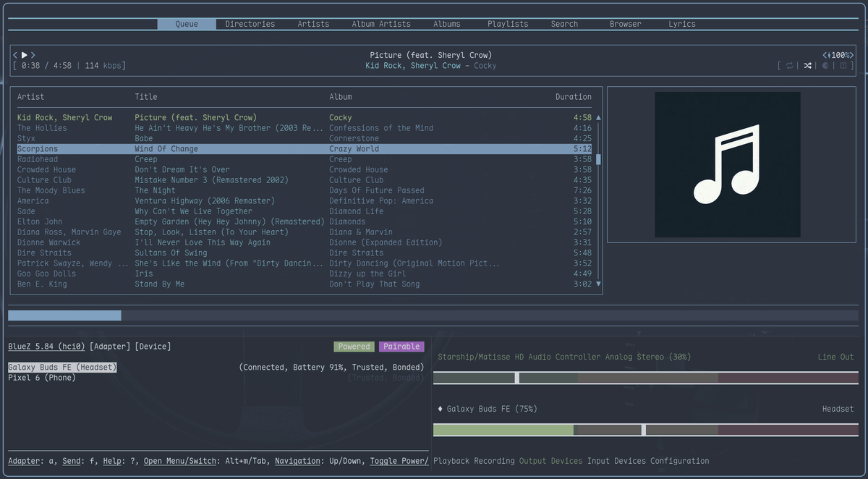Image resolution: width=868 pixels, height=479 pixels.
Task: Toggle single mode icon
Action: [843, 66]
